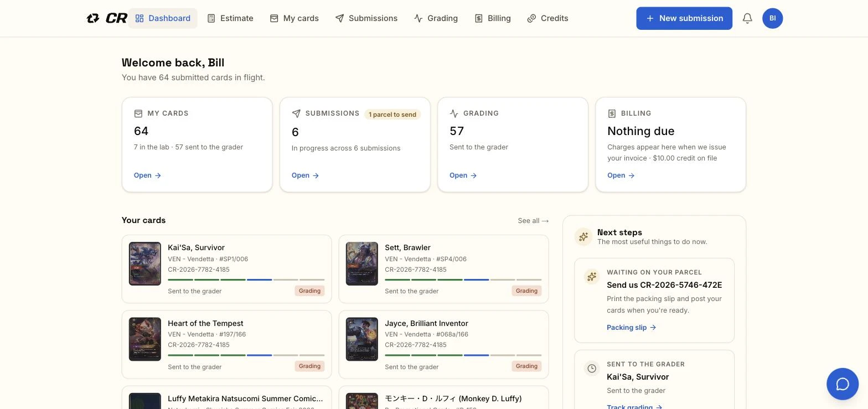Click the Kai'Sa, Survivor progress bar

246,280
